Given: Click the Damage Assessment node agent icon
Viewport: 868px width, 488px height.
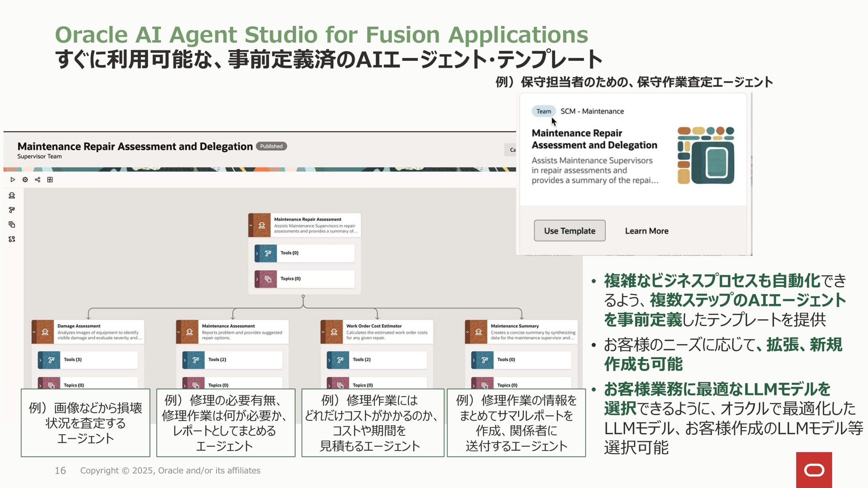Looking at the screenshot, I should [x=45, y=332].
